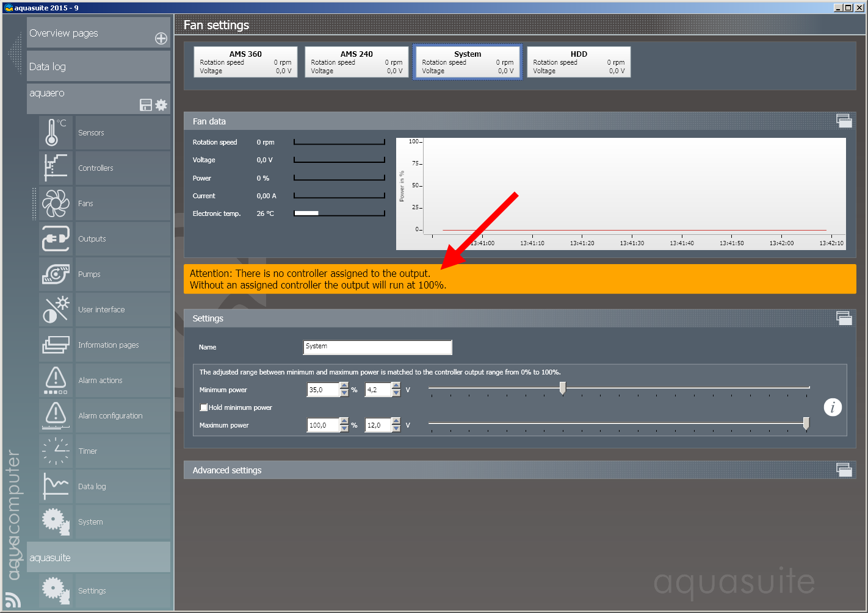This screenshot has height=613, width=868.
Task: Adjust the Minimum power slider handle
Action: [563, 388]
